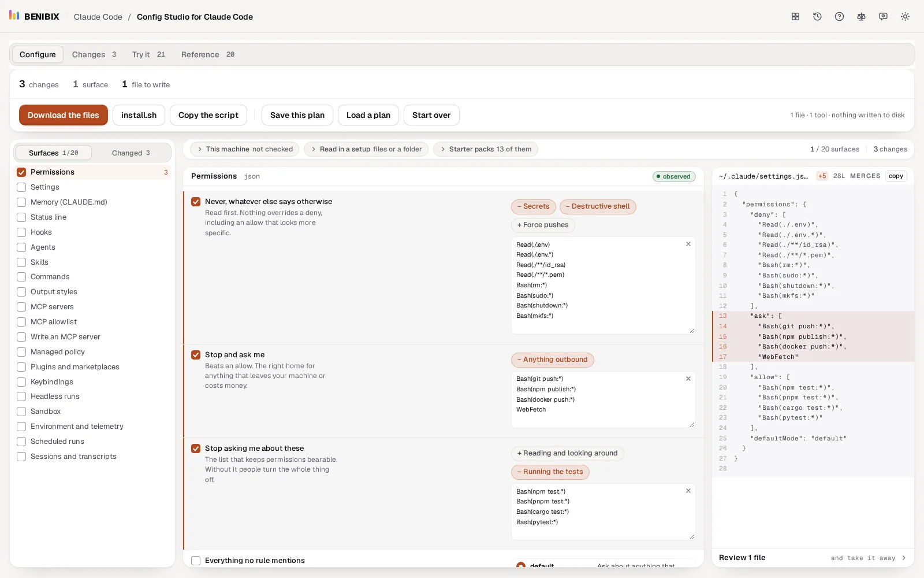Expand 'Starter packs 13 of them'
924x578 pixels.
pyautogui.click(x=485, y=149)
